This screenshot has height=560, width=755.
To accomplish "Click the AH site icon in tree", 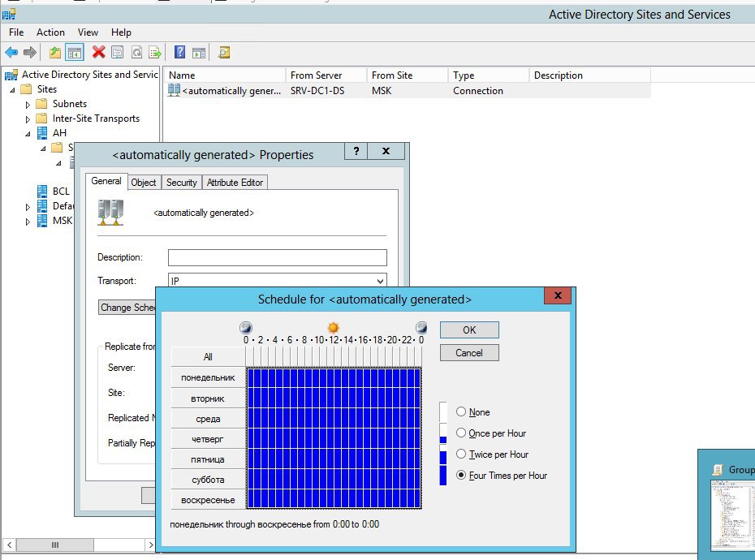I will click(42, 133).
